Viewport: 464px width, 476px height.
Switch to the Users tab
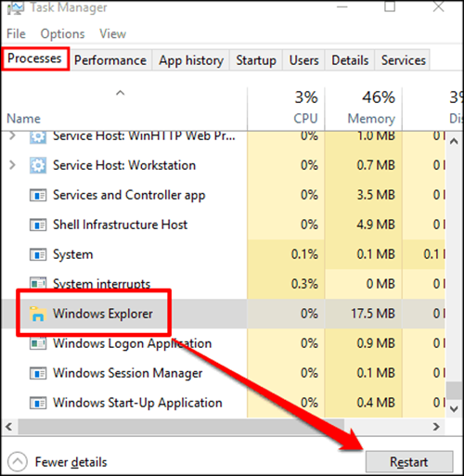303,60
